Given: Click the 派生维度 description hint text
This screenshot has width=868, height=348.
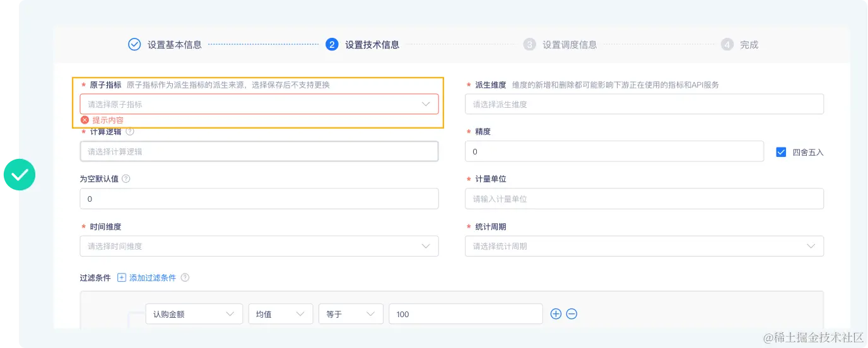Looking at the screenshot, I should tap(616, 84).
